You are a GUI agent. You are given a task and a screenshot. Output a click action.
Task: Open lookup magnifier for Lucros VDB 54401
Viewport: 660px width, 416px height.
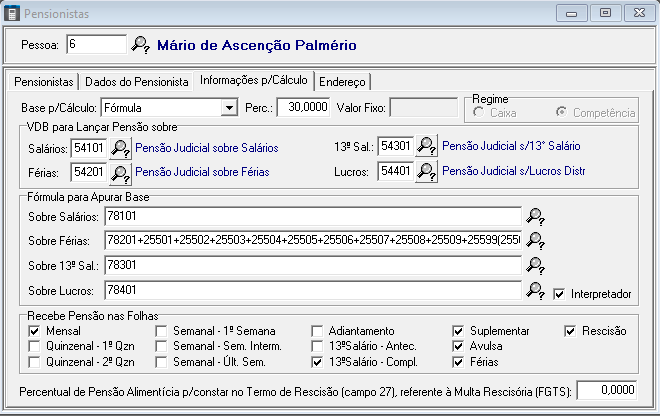[426, 171]
